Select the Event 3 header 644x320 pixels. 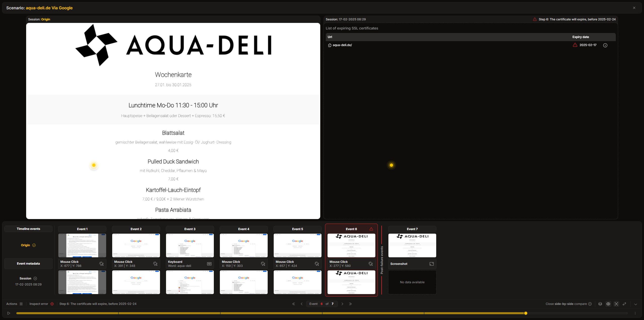tap(190, 229)
